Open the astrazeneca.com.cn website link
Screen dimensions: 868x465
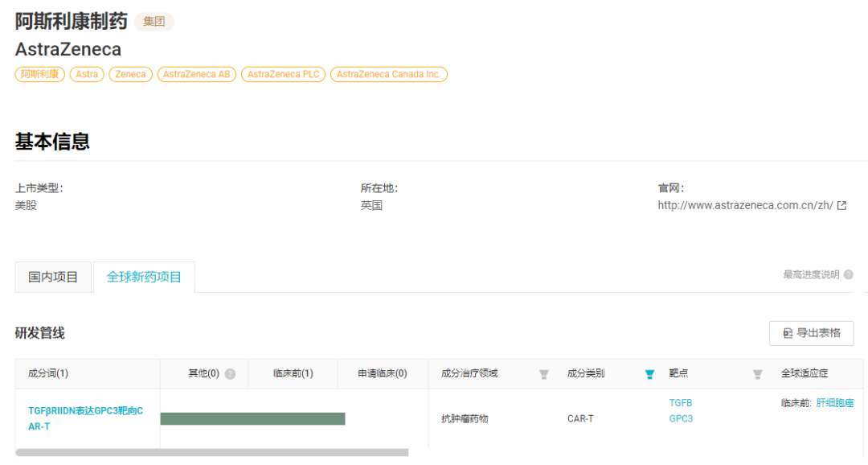(x=745, y=205)
